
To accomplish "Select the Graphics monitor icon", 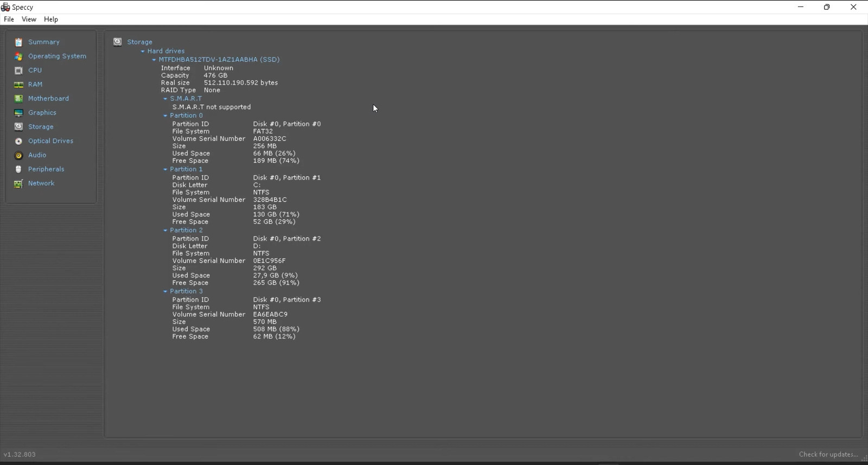I will point(18,113).
